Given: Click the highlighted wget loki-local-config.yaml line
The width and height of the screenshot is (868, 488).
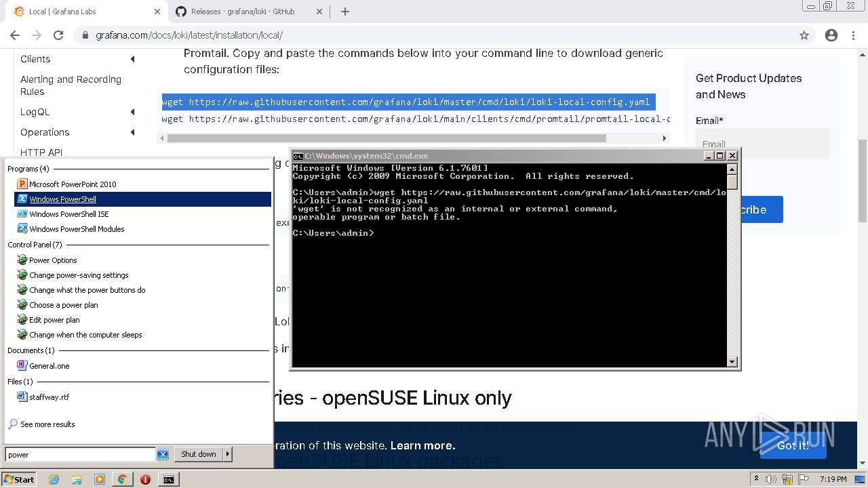Looking at the screenshot, I should [x=408, y=102].
